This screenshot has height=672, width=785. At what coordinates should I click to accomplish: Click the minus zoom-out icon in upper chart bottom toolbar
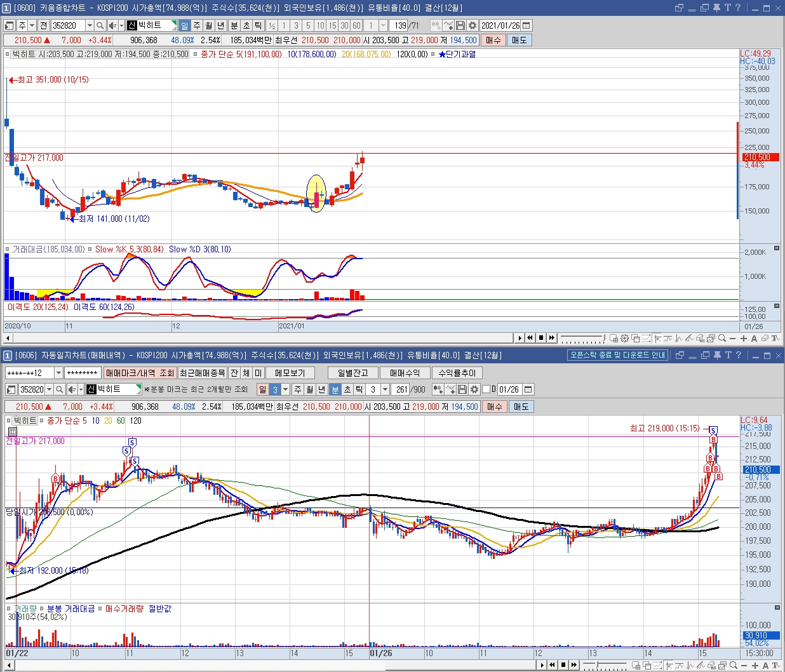tap(734, 339)
